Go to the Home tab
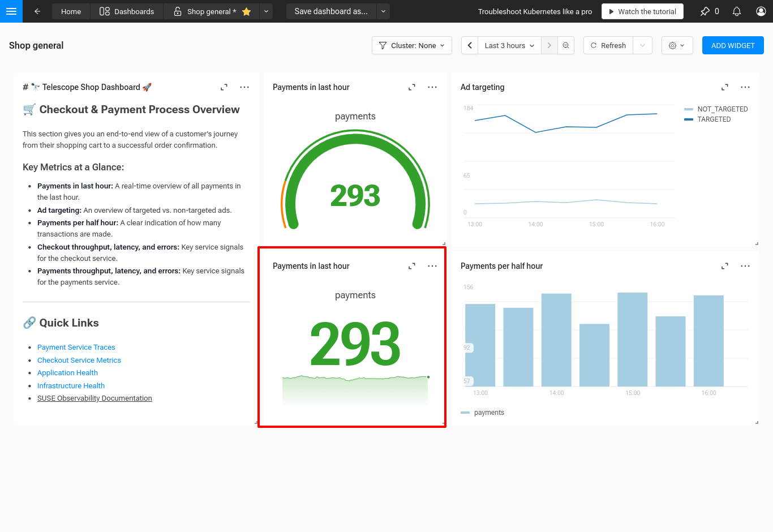 (x=71, y=11)
